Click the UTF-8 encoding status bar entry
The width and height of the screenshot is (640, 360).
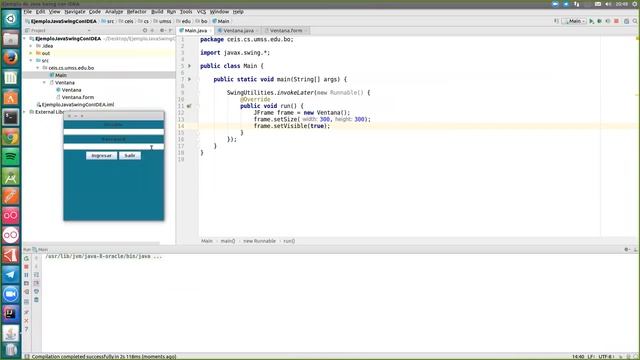tap(606, 357)
